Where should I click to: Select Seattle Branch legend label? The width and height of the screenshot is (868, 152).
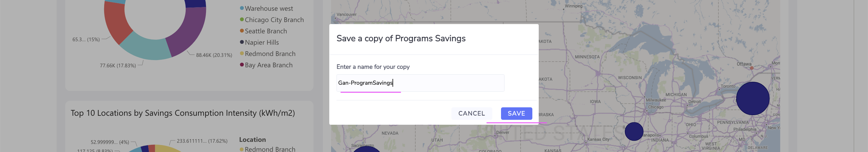265,31
